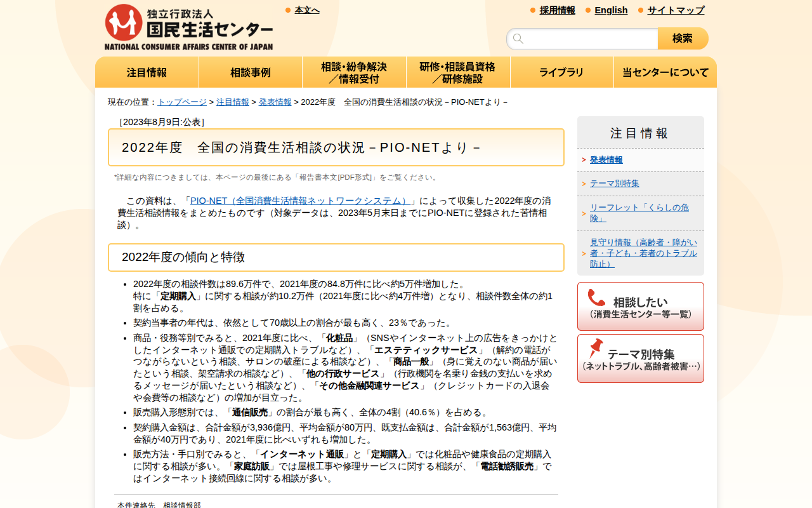Click the bold term 化粧品 in the list
Screen dimensions: 812x508
tap(339, 338)
